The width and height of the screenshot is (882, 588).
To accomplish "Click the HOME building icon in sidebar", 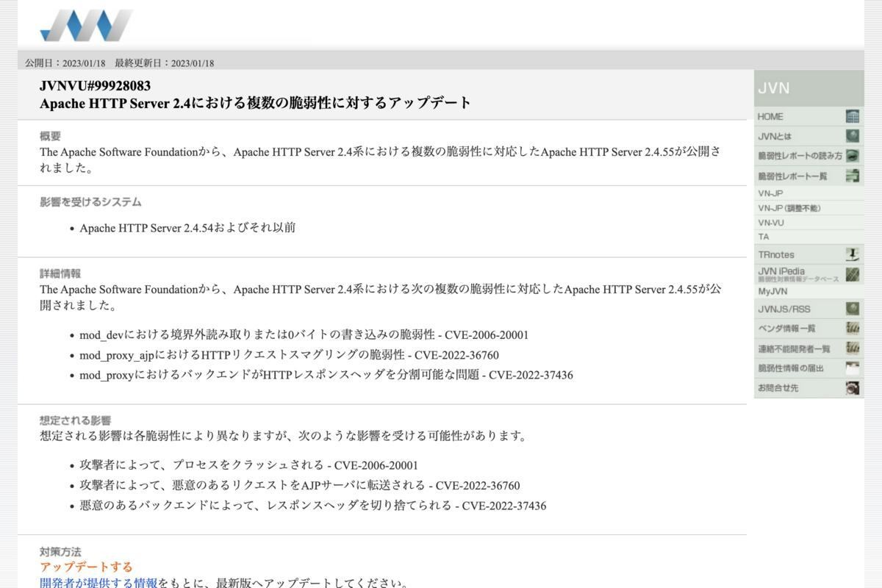I will (x=852, y=116).
